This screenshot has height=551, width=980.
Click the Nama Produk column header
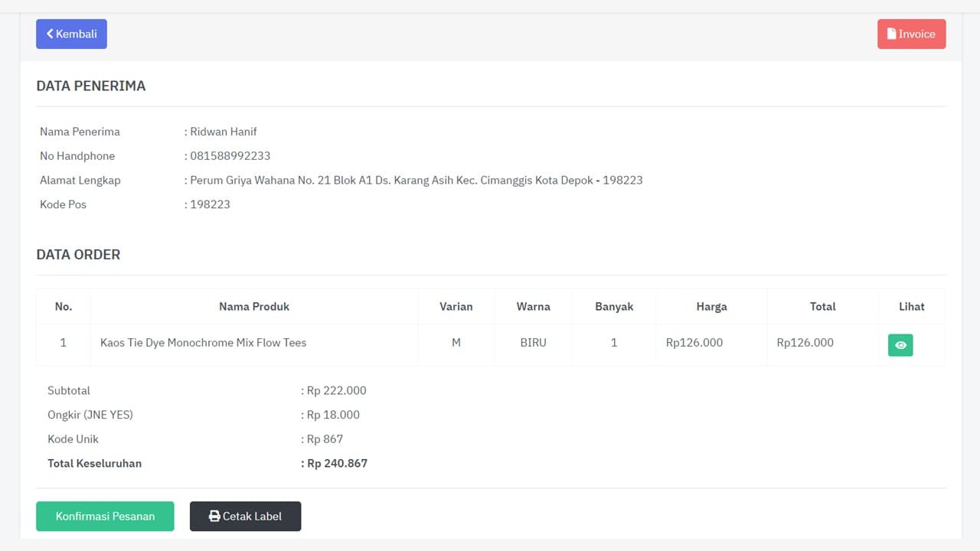pyautogui.click(x=254, y=306)
